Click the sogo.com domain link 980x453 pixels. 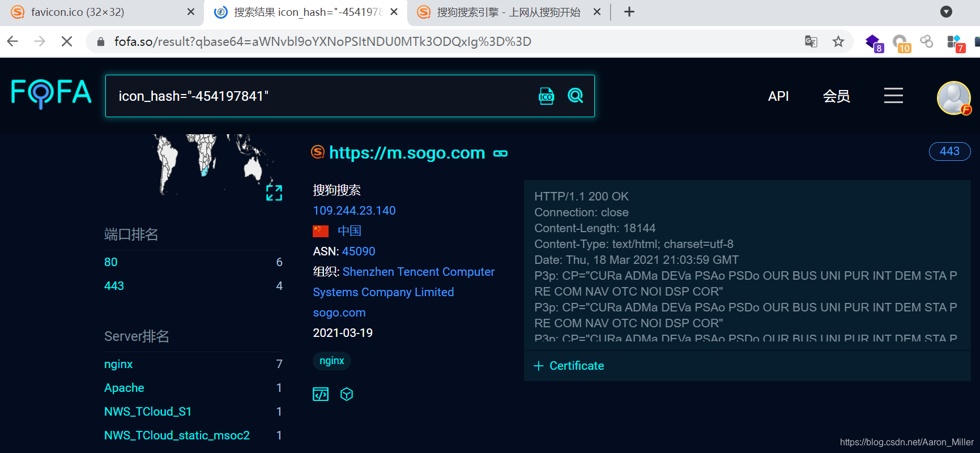(x=339, y=313)
